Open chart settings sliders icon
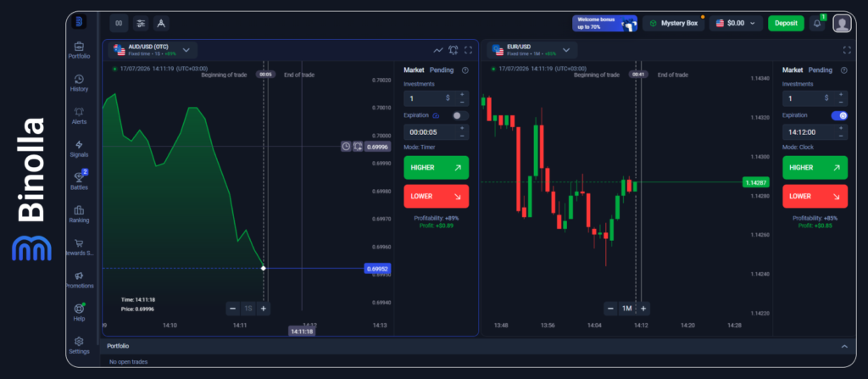Viewport: 868px width, 379px height. tap(141, 23)
